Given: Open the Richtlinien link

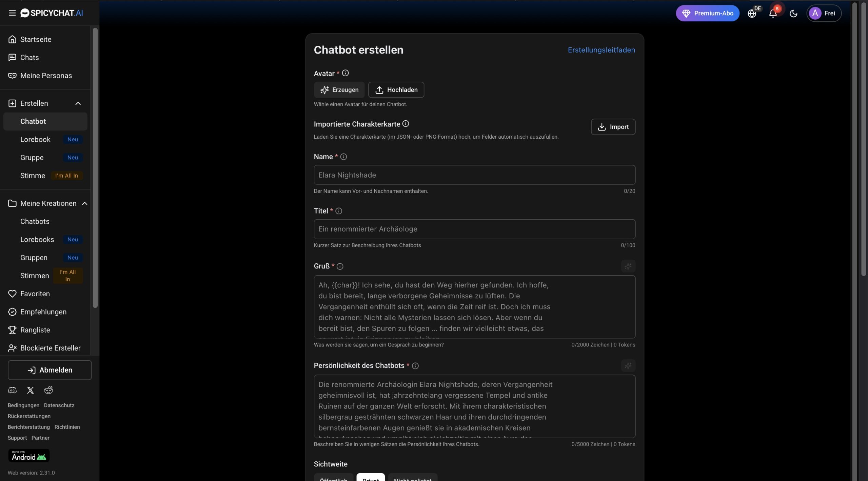Looking at the screenshot, I should click(x=67, y=427).
